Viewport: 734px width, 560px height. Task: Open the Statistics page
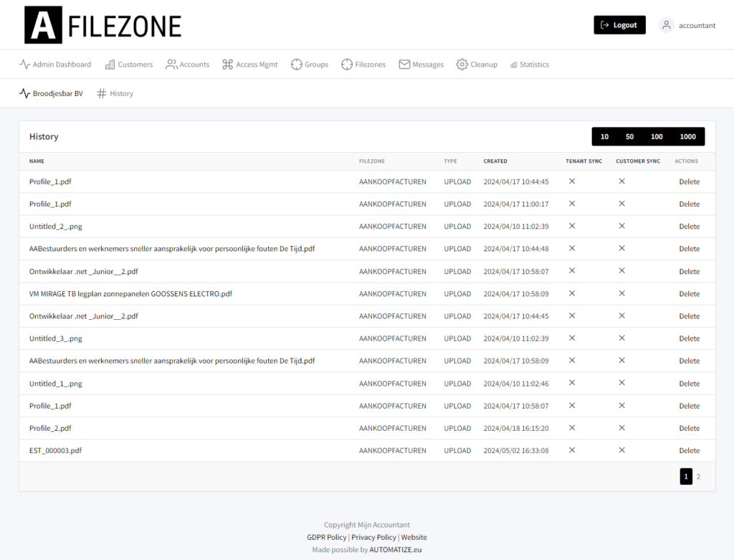point(530,65)
